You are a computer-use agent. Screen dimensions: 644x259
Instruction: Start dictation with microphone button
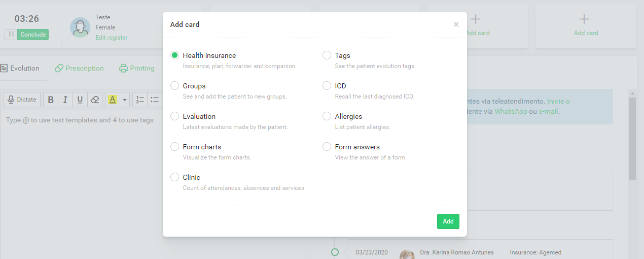tap(22, 100)
